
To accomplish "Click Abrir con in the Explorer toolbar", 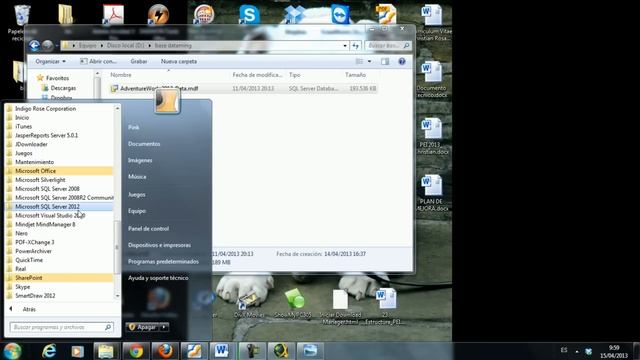I will [x=98, y=61].
